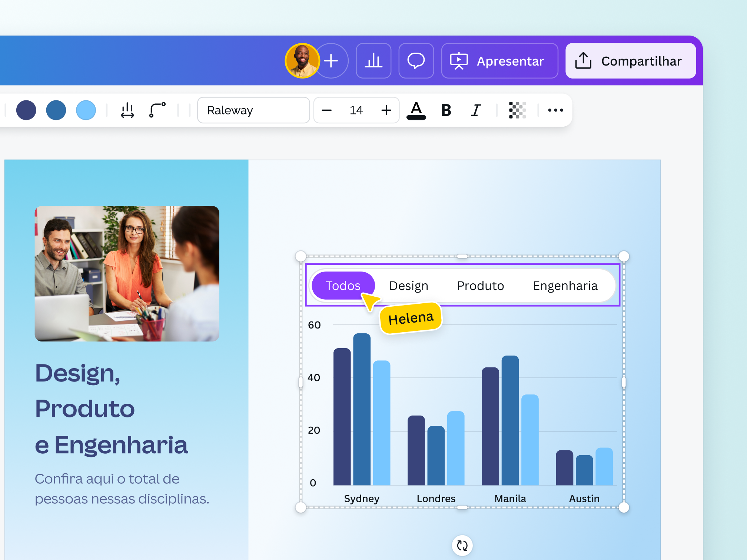This screenshot has height=560, width=747.
Task: Toggle italic formatting
Action: 476,110
